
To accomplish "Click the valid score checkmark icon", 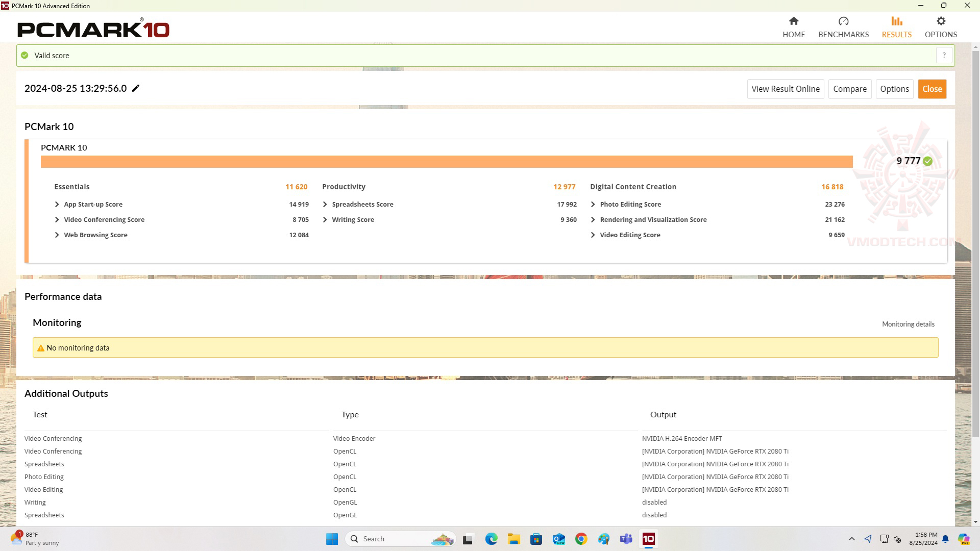I will tap(25, 55).
